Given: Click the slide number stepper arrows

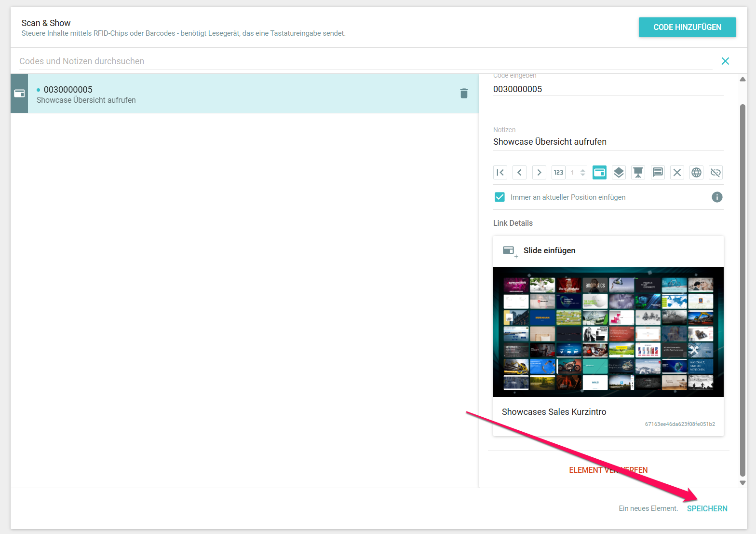Looking at the screenshot, I should 582,172.
